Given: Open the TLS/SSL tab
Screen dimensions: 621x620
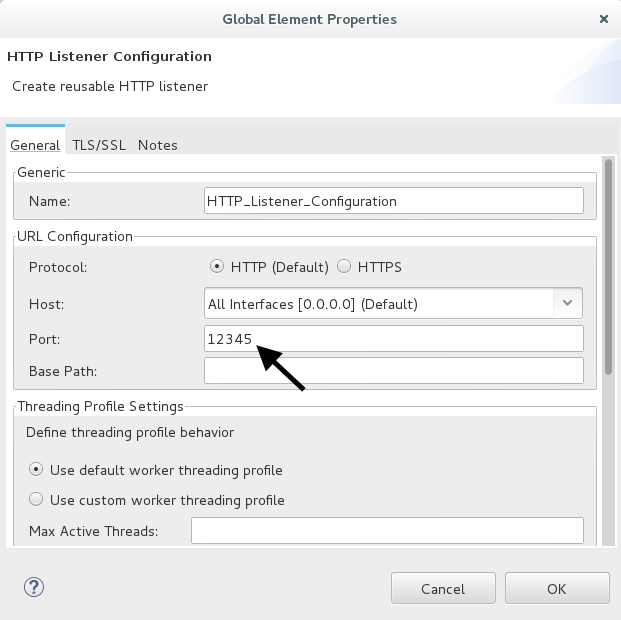Looking at the screenshot, I should pos(99,145).
